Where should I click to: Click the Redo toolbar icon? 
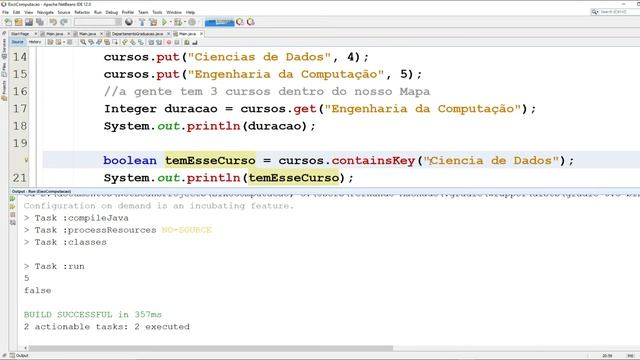(64, 22)
